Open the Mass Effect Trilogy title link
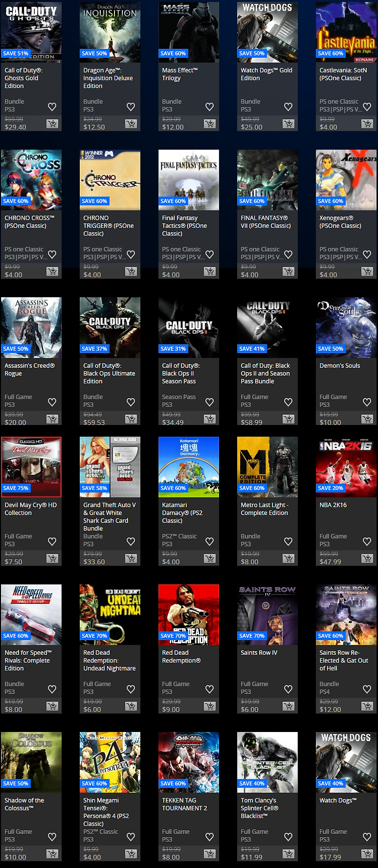 pyautogui.click(x=180, y=74)
